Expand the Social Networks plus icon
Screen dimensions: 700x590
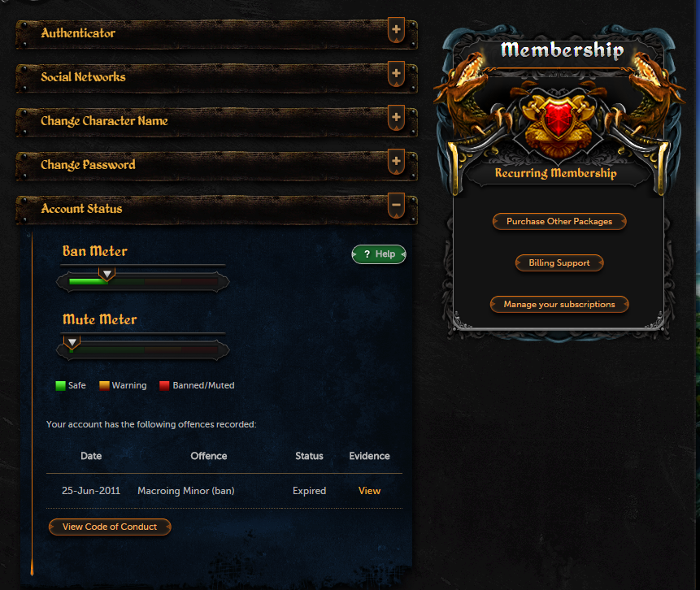[x=396, y=74]
